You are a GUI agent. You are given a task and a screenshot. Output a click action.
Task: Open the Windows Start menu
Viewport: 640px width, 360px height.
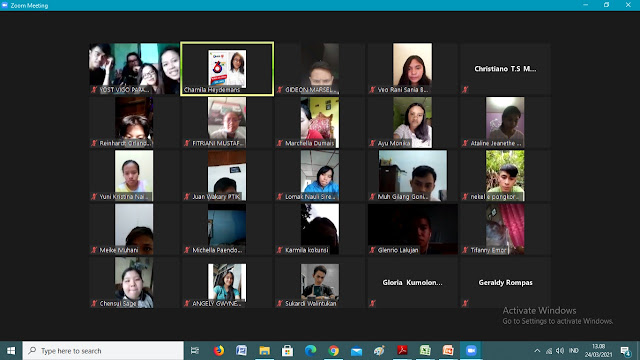11,351
